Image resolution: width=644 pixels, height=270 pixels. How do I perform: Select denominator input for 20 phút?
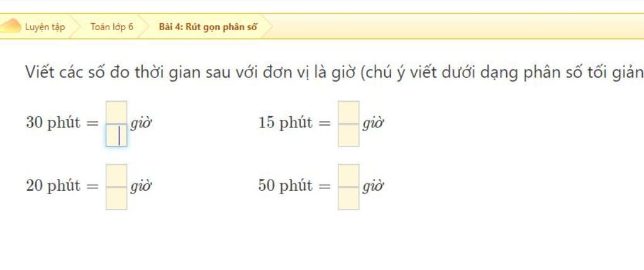[116, 198]
